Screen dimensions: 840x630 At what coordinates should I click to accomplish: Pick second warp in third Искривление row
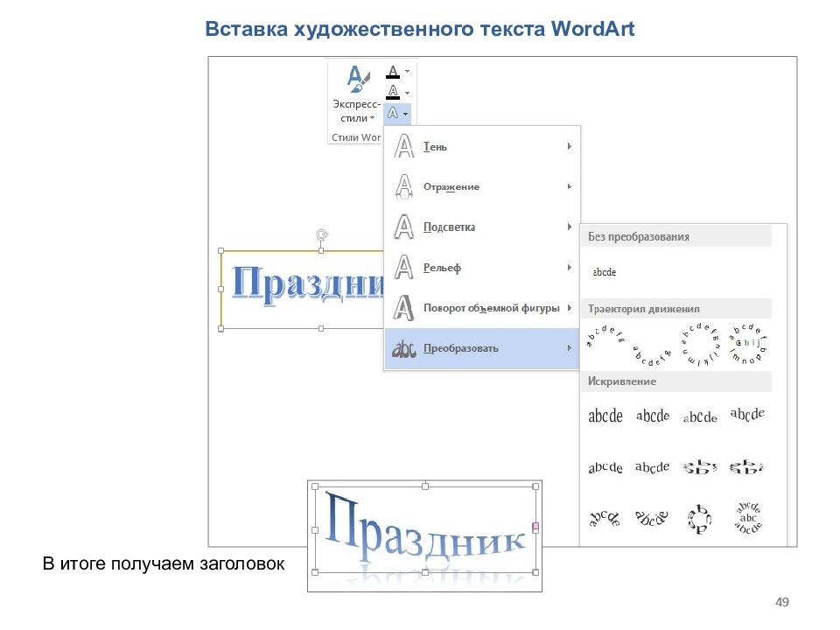pos(652,517)
